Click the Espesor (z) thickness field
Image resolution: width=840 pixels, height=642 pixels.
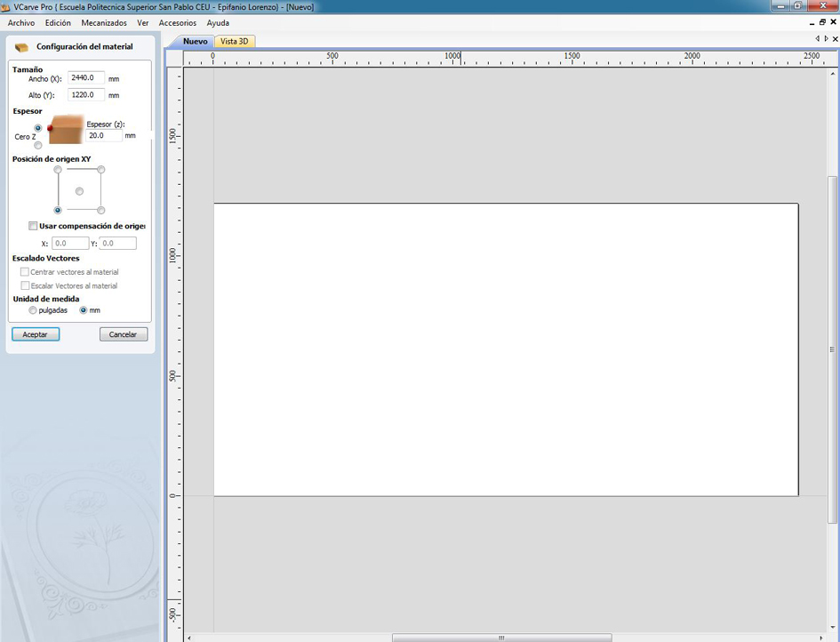103,135
